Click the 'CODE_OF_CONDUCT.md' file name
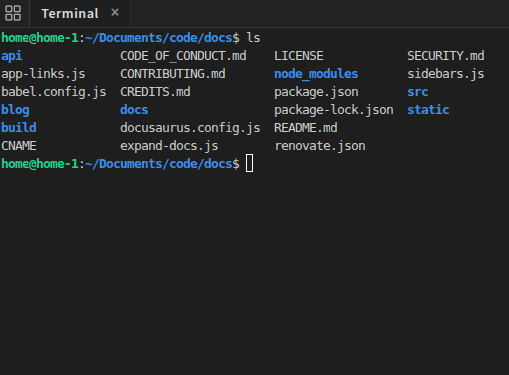 (x=183, y=56)
